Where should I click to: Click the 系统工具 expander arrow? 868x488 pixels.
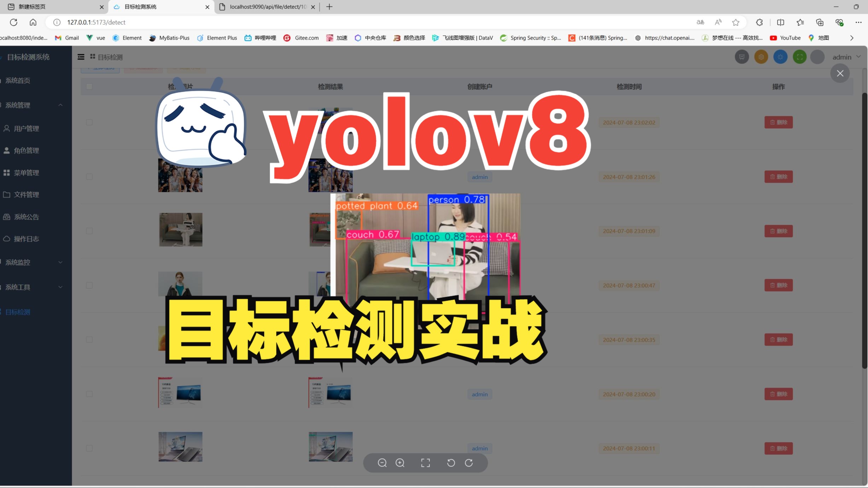point(60,287)
